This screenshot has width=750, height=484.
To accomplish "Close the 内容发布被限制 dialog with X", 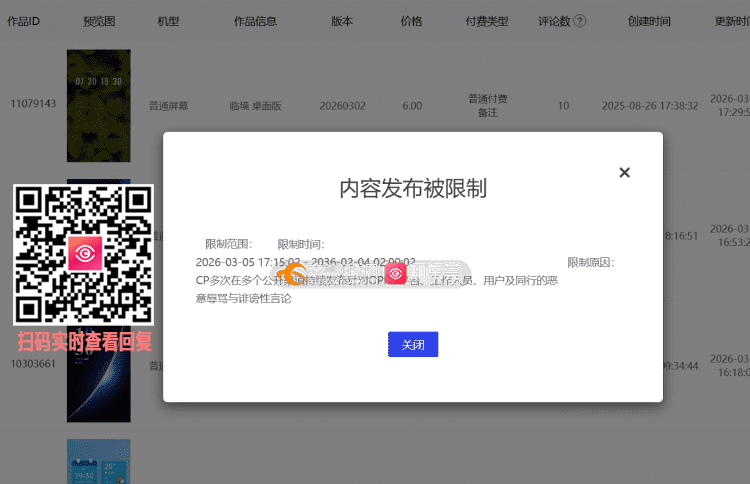I will [624, 172].
